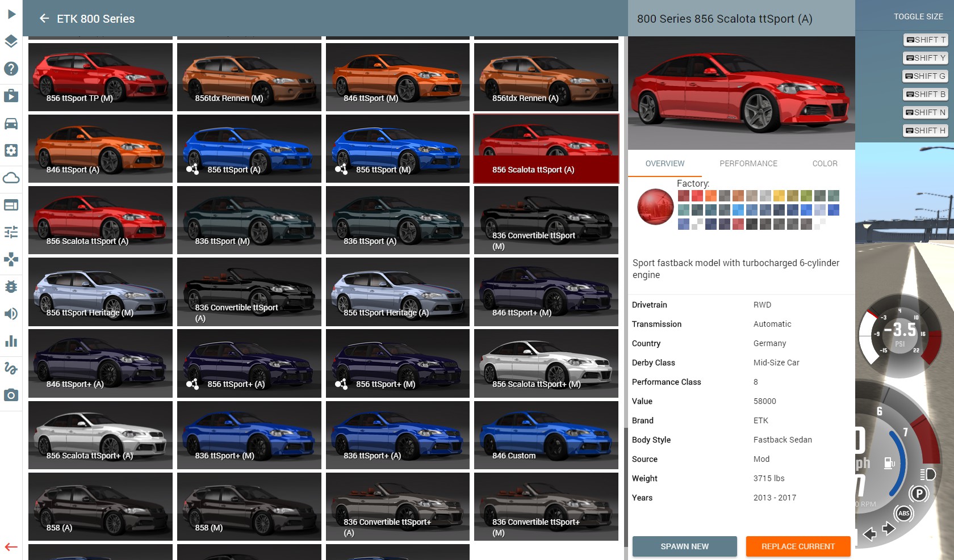
Task: Select the 856 ttSport Heritage (A) thumbnail
Action: pos(397,292)
